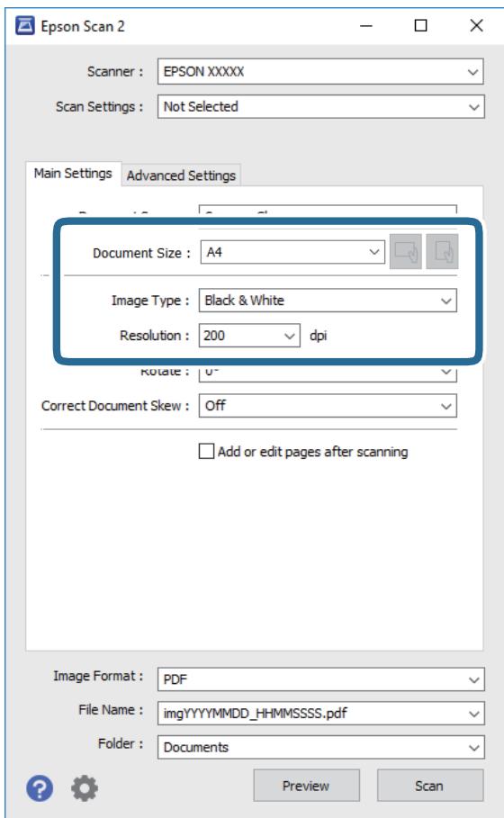Open Configuration gear icon
Viewport: 504px width, 818px height.
85,787
